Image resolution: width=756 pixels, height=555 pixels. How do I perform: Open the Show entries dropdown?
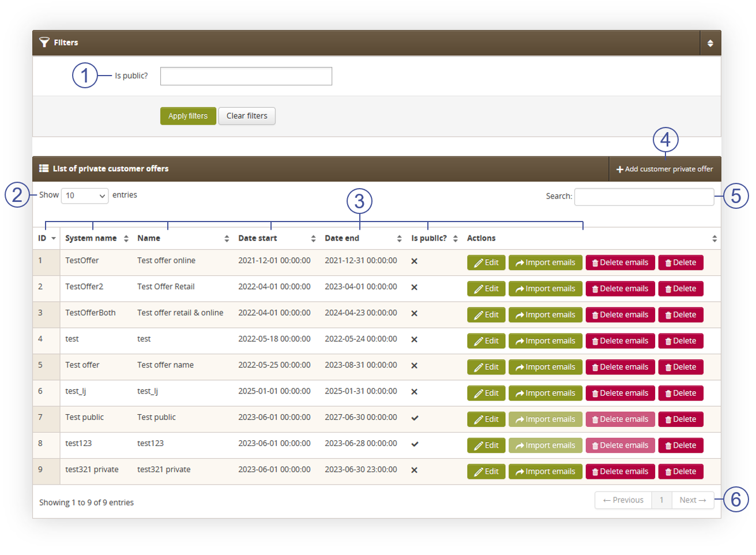click(85, 196)
